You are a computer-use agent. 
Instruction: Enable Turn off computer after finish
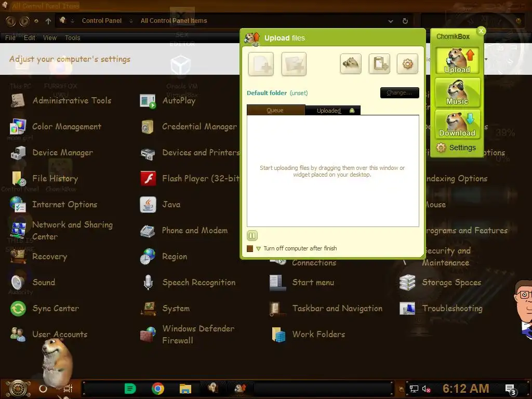click(250, 248)
